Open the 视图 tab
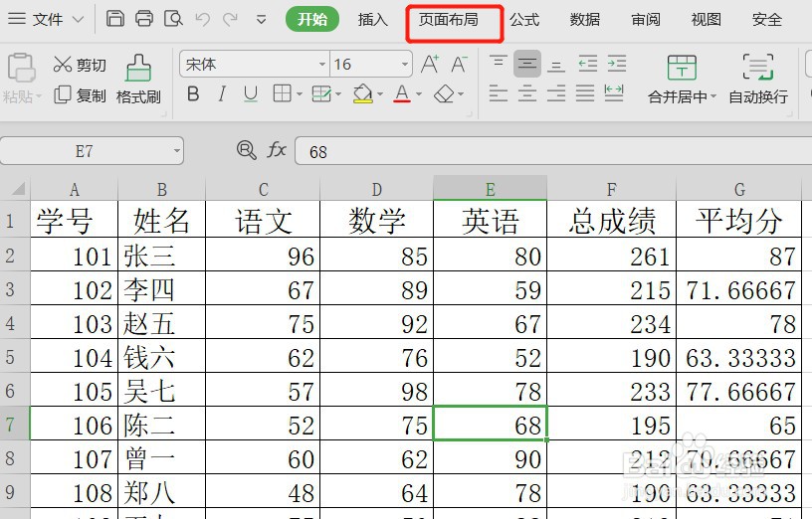812x519 pixels. pyautogui.click(x=706, y=20)
